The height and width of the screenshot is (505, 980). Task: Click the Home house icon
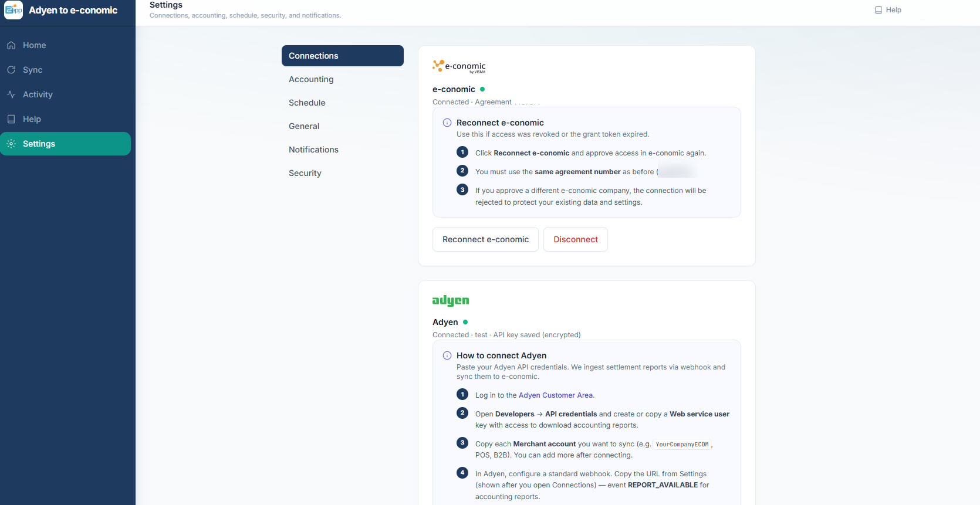coord(11,45)
